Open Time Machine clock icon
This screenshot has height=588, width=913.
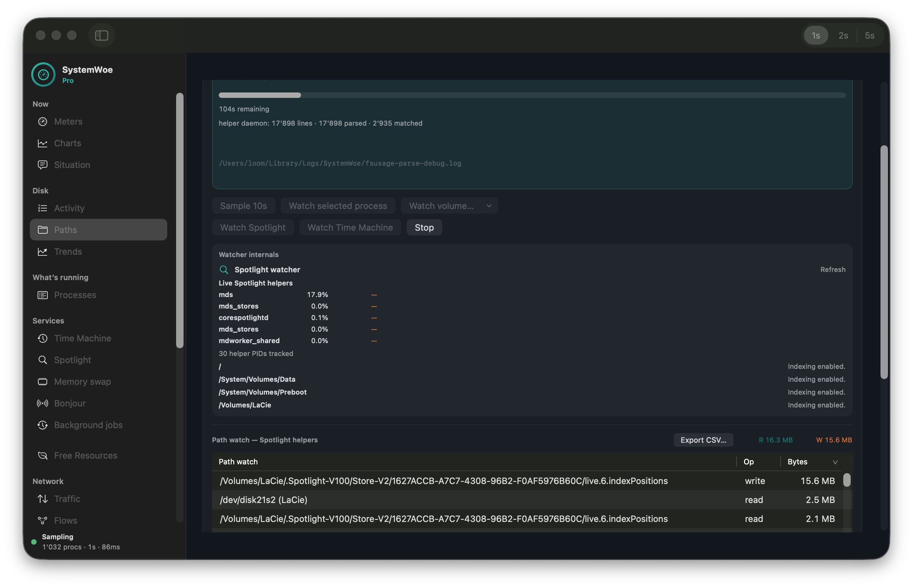tap(42, 338)
